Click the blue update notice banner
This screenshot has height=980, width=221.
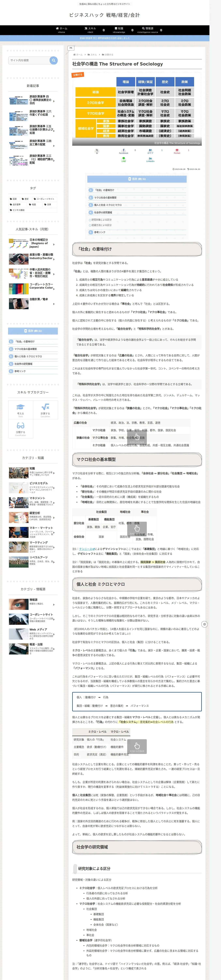[105, 38]
